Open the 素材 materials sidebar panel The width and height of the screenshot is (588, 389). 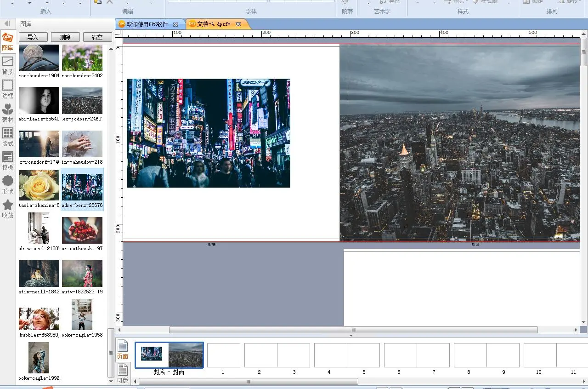click(x=7, y=113)
